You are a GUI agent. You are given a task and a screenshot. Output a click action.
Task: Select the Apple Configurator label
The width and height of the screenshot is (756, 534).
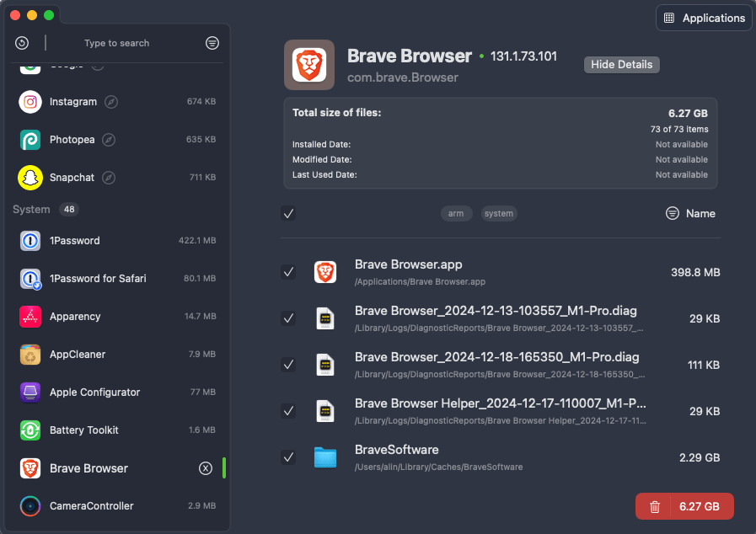point(95,392)
